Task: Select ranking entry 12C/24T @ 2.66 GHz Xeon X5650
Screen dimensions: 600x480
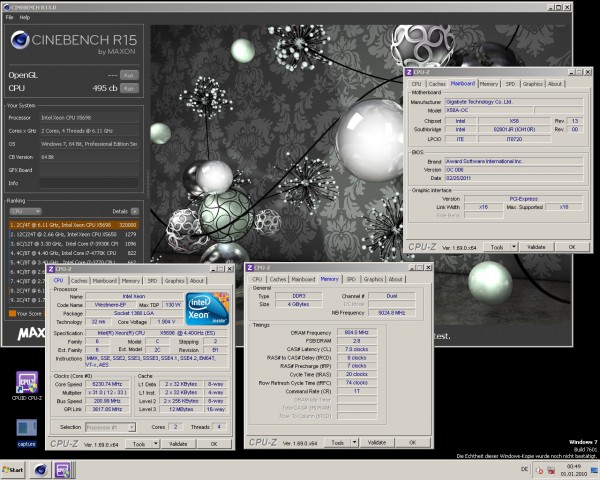Action: coord(73,234)
